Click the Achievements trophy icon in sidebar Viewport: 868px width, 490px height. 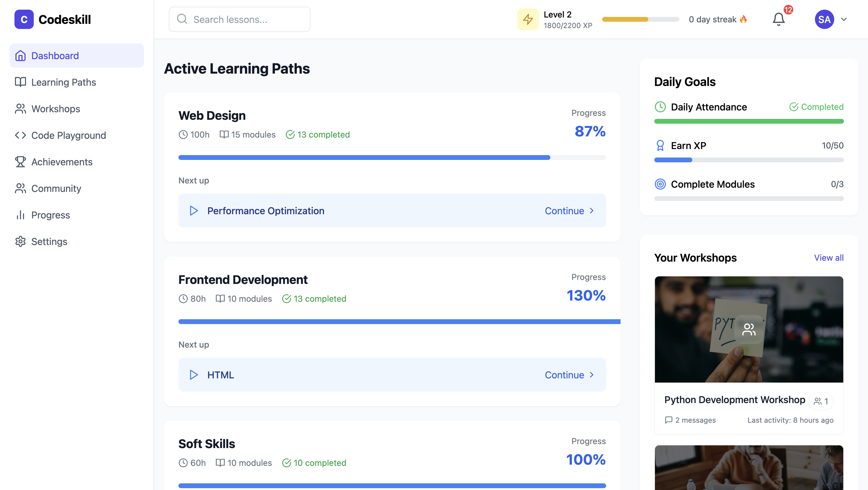point(20,162)
